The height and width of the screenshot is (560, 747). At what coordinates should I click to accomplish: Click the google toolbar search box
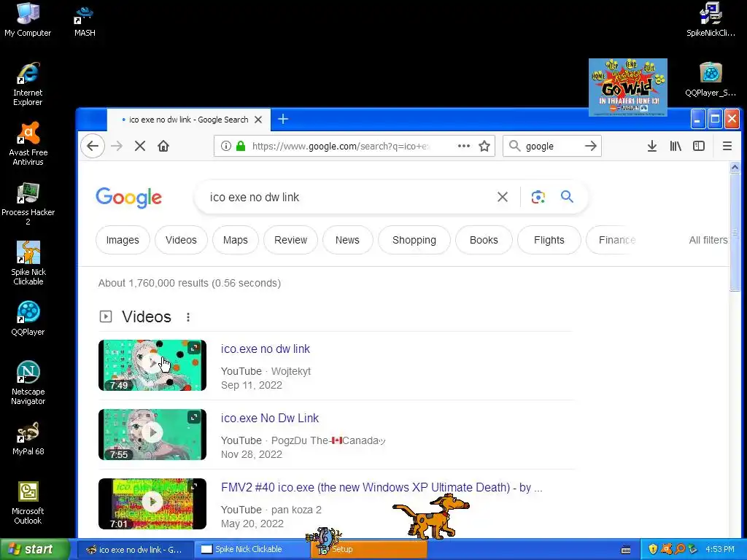(551, 146)
